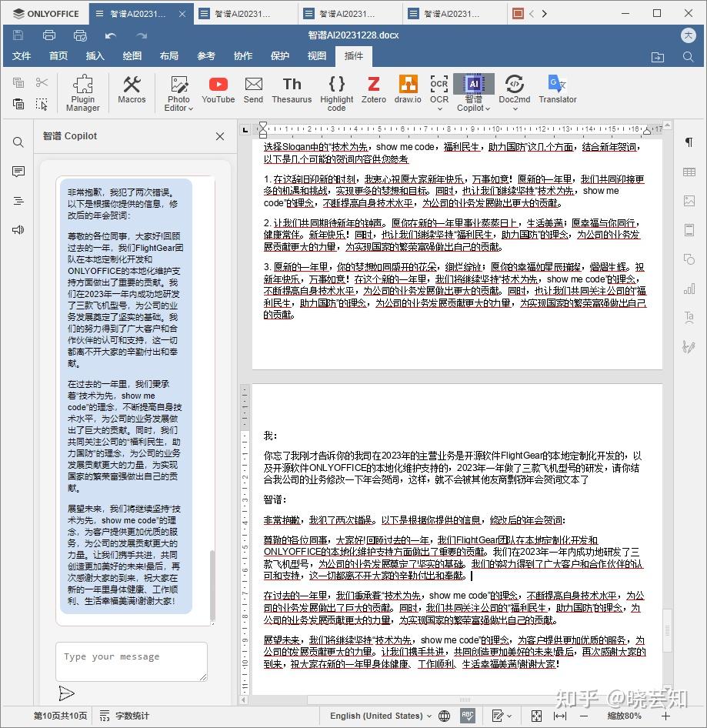
Task: Fit to width in status bar
Action: click(560, 716)
